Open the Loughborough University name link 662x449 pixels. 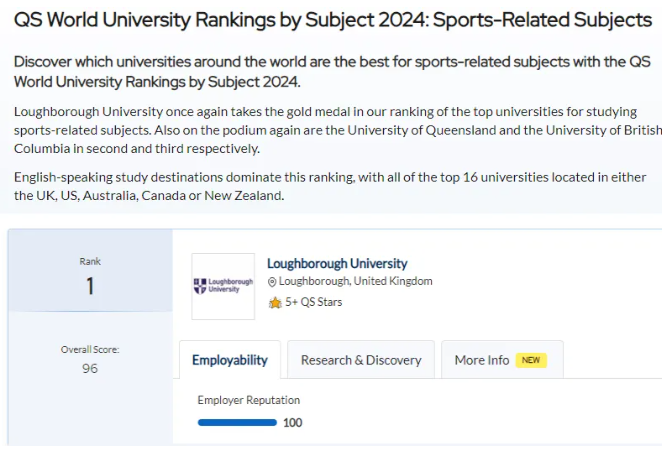(x=337, y=264)
